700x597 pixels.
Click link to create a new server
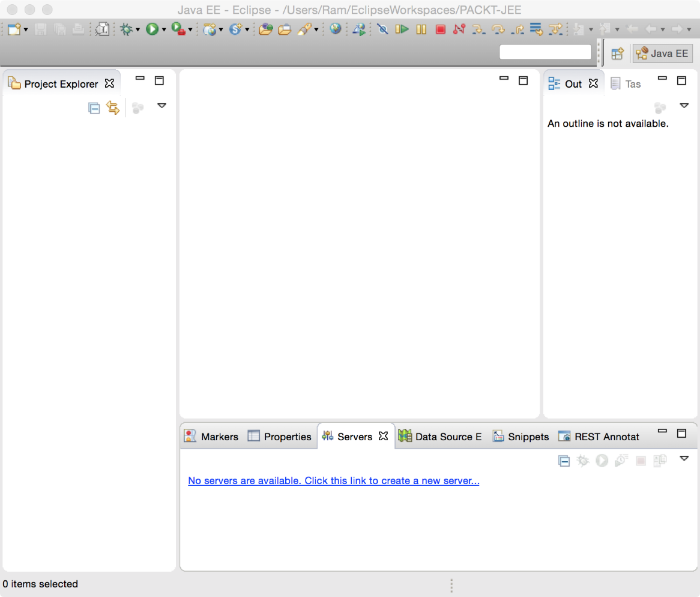(333, 481)
